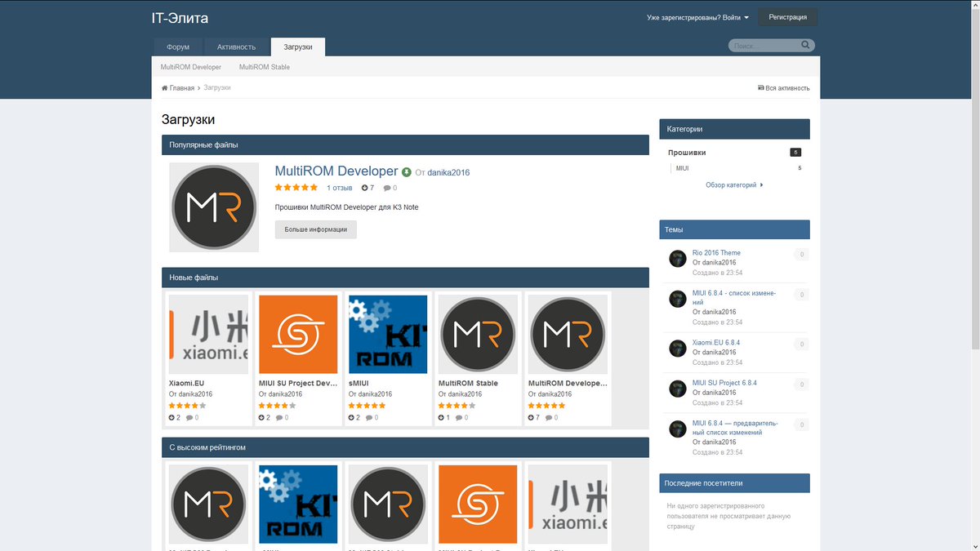Open danika2016 avatar next to Rio 2016 Theme
This screenshot has height=551, width=980.
677,258
